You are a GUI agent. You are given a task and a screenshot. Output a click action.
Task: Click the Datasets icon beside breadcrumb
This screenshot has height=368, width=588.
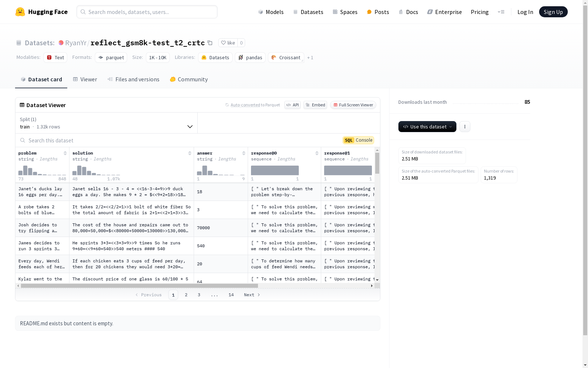[19, 43]
